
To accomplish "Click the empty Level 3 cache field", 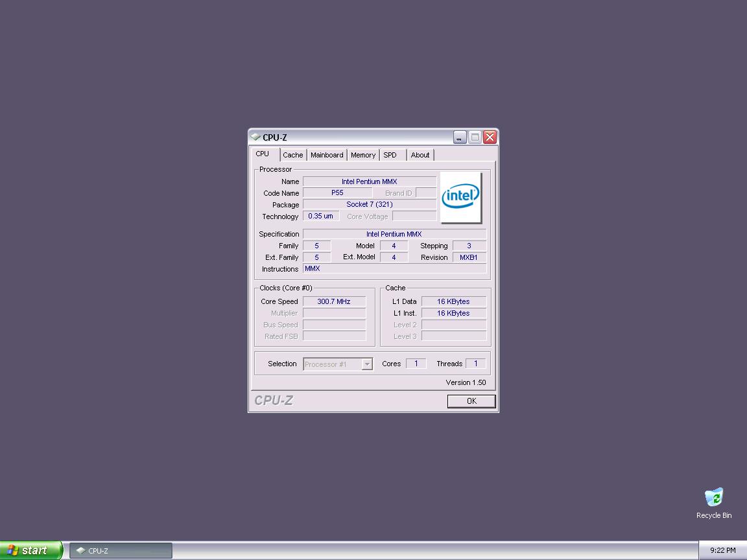I will pos(453,336).
